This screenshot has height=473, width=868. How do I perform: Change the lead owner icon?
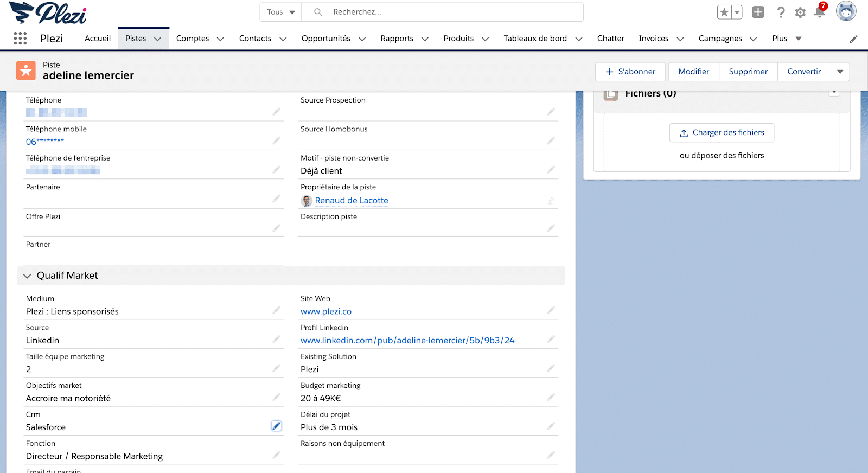point(551,201)
